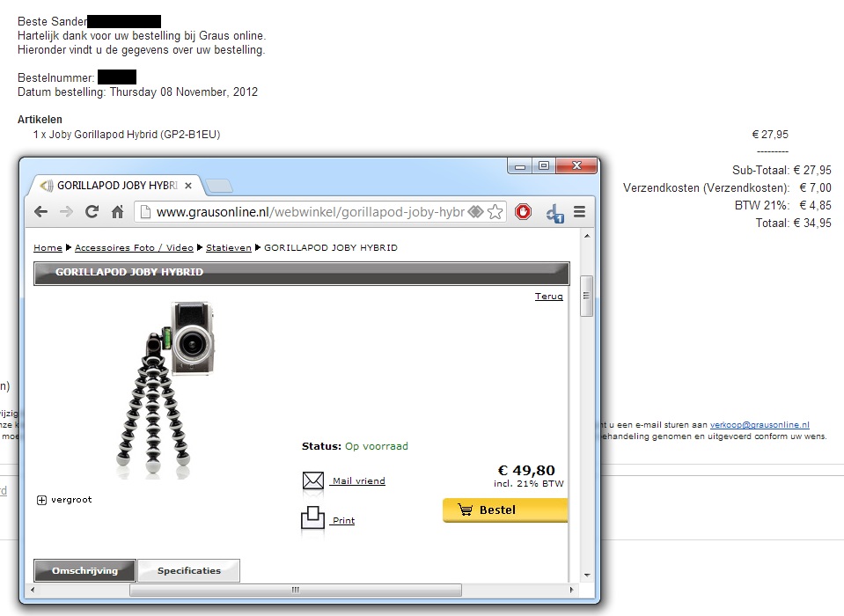Minimize the browser window
This screenshot has height=616, width=844.
tap(520, 166)
